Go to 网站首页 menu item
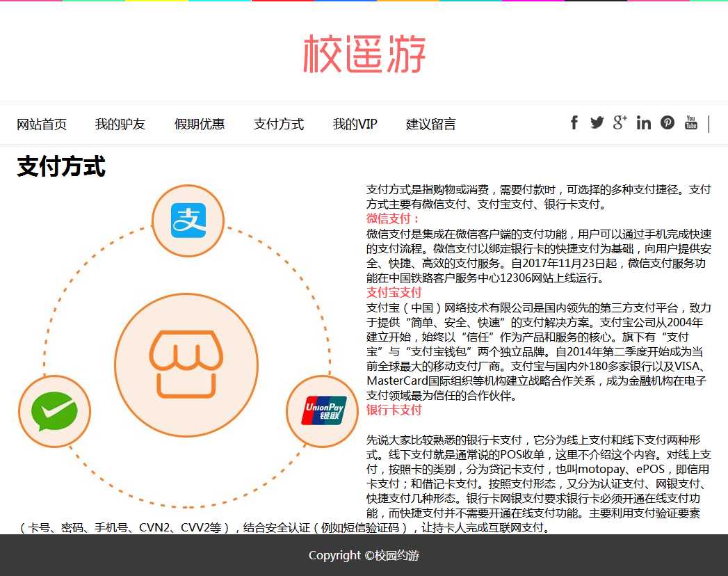This screenshot has height=576, width=728. click(42, 125)
